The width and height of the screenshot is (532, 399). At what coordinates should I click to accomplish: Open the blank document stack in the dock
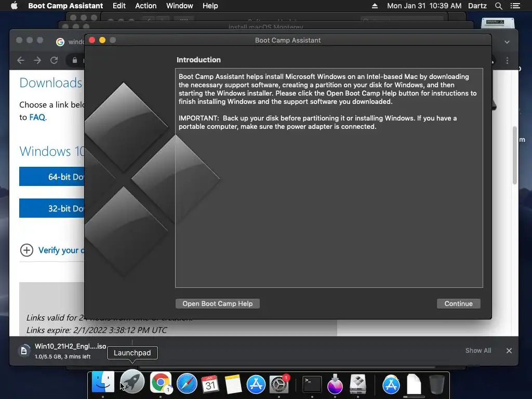click(x=414, y=385)
